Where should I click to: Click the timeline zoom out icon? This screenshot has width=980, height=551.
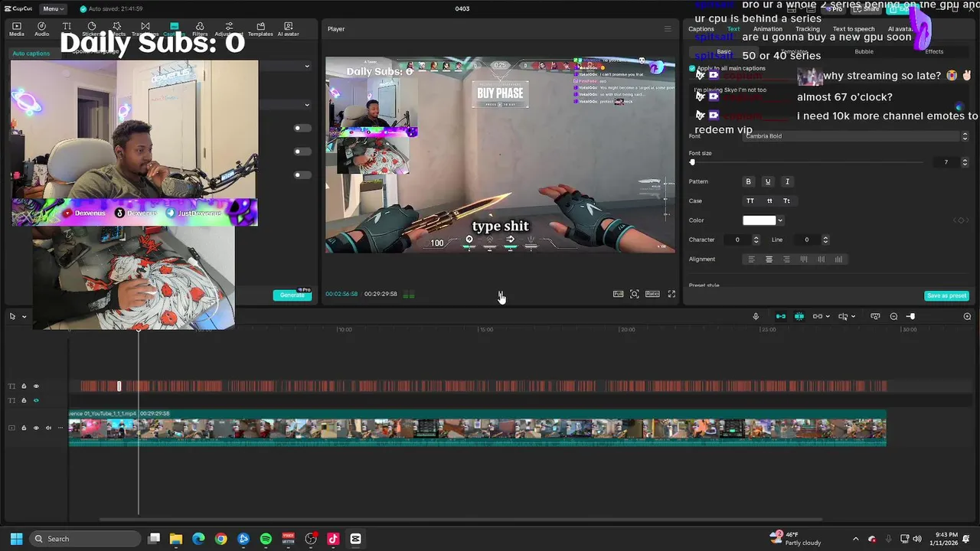[893, 316]
